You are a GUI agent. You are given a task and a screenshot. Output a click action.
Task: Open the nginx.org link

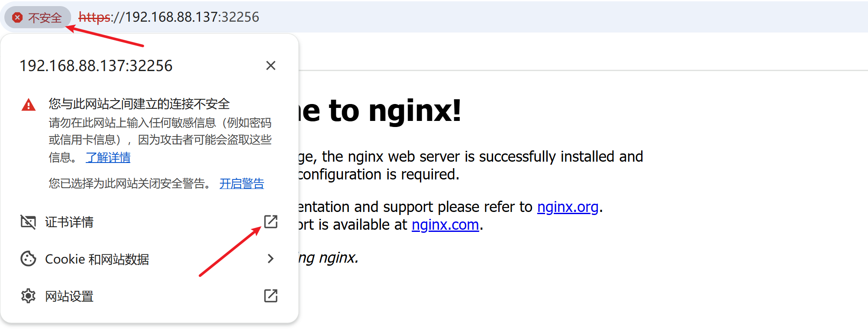pyautogui.click(x=568, y=207)
